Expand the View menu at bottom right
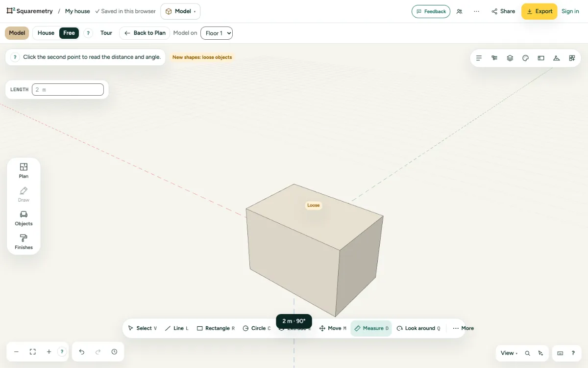The height and width of the screenshot is (368, 588). (509, 353)
